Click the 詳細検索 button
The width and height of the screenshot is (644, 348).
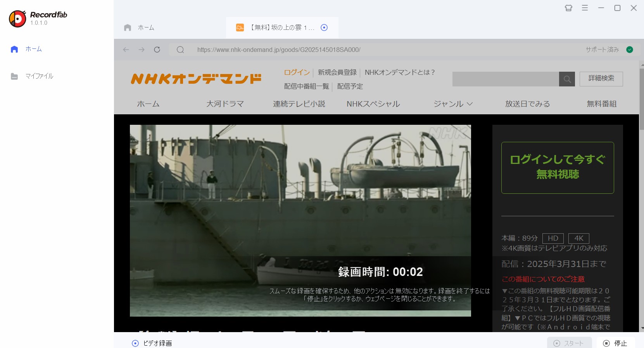601,79
